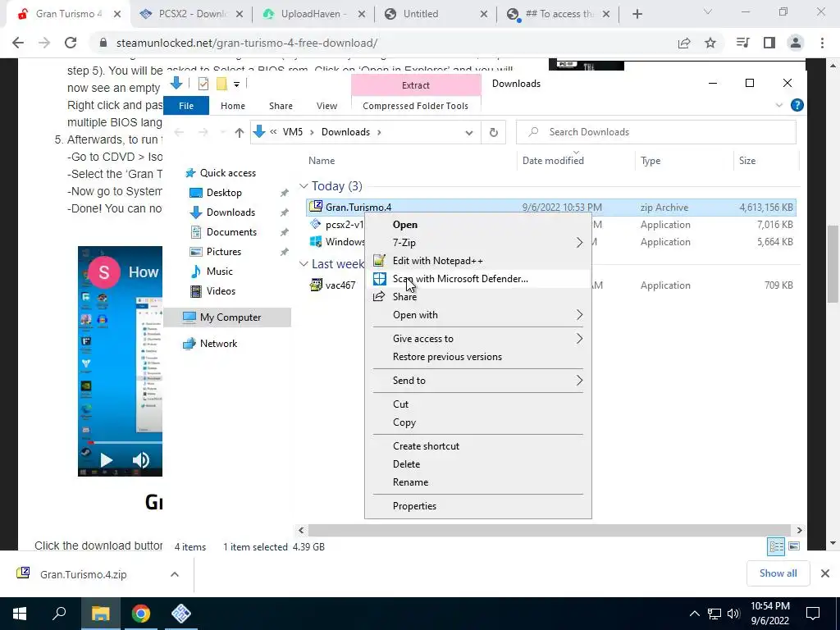Click Explorer Up one level arrow
840x630 pixels.
pos(239,132)
